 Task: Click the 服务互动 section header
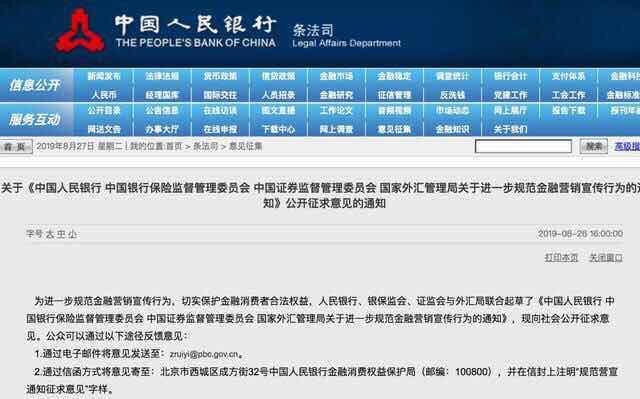pos(35,120)
